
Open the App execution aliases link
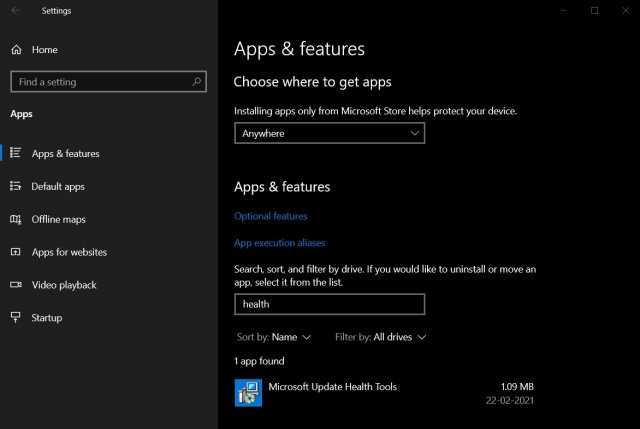[280, 243]
